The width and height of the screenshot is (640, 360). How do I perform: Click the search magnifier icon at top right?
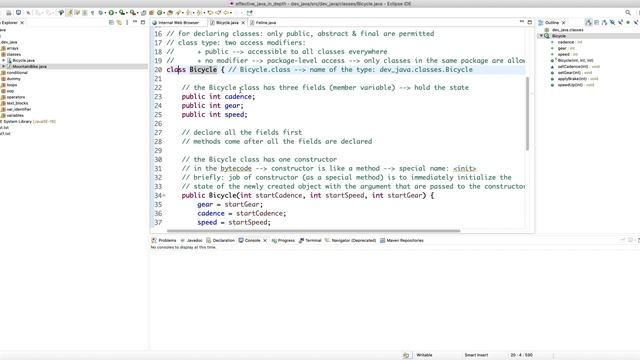(x=628, y=13)
